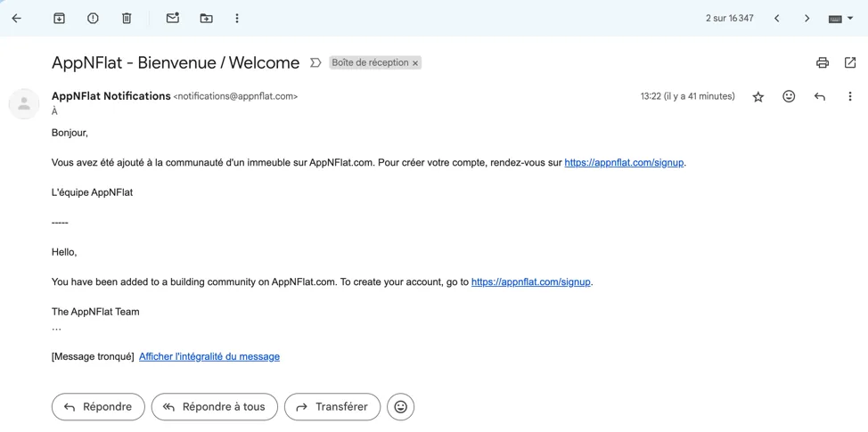Click sender avatar picture

click(x=24, y=103)
